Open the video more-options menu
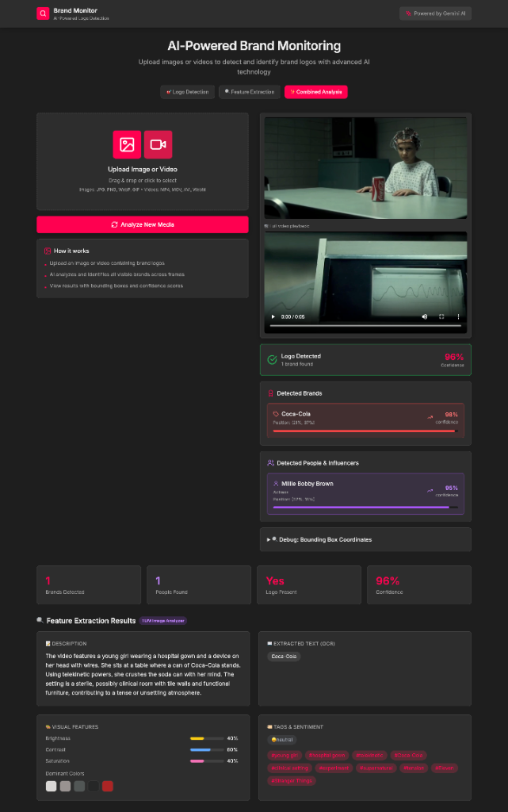The image size is (508, 812). pyautogui.click(x=458, y=316)
